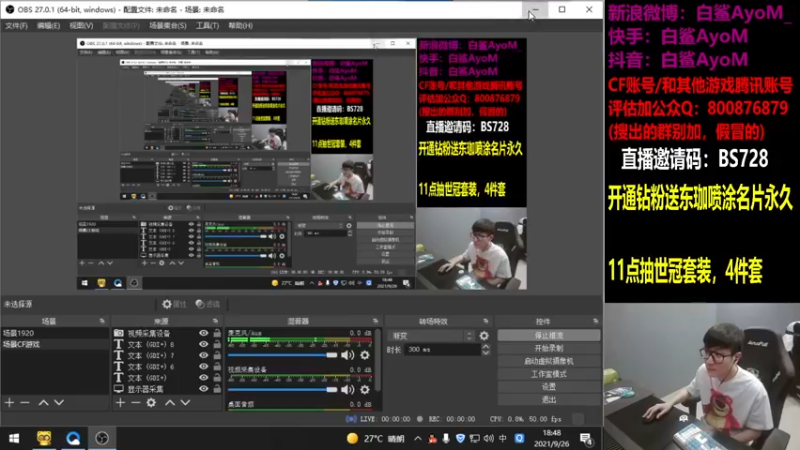
Task: Open the blue Q browser taskbar icon
Action: (x=73, y=438)
